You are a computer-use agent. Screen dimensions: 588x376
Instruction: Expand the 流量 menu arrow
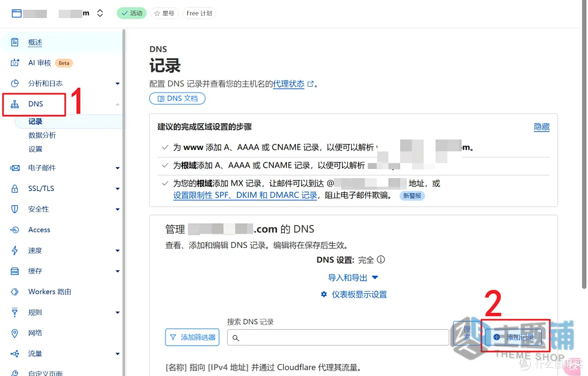pos(118,354)
